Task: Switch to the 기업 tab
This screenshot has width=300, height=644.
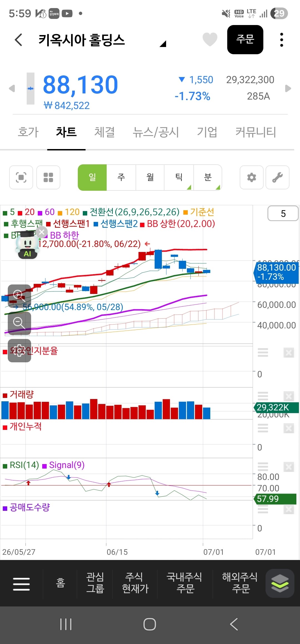Action: coord(207,132)
